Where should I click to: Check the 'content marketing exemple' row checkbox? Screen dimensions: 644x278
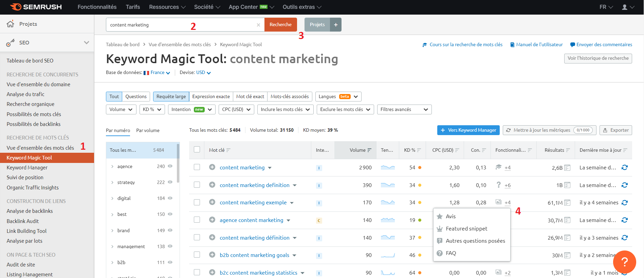point(197,202)
